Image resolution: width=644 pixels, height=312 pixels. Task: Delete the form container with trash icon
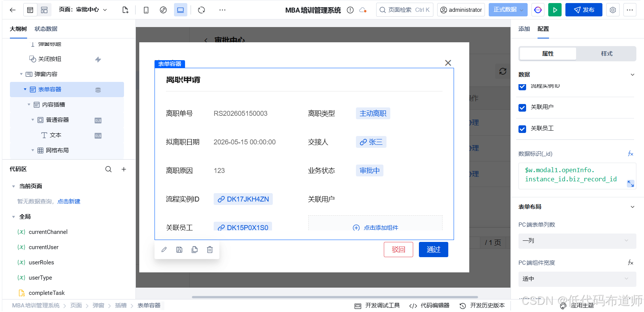click(210, 250)
